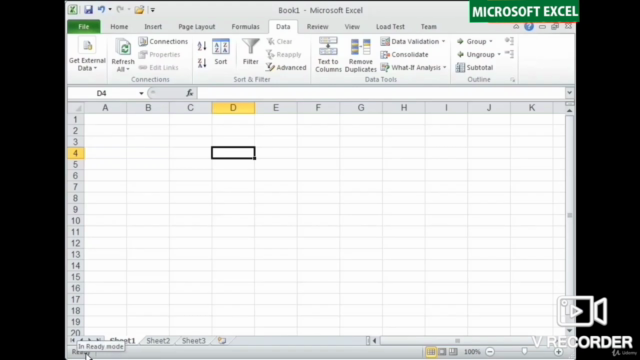
Task: Expand the formula bar arrow
Action: pos(569,93)
